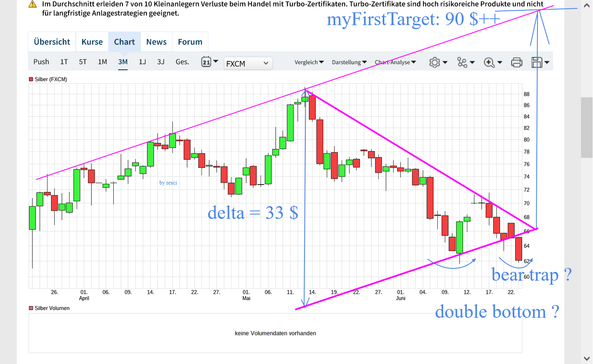This screenshot has height=364, width=593.
Task: Open the Vergleich dropdown
Action: point(309,62)
